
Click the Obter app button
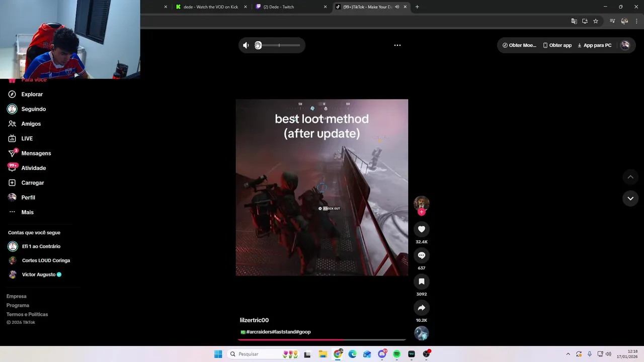[x=557, y=45]
